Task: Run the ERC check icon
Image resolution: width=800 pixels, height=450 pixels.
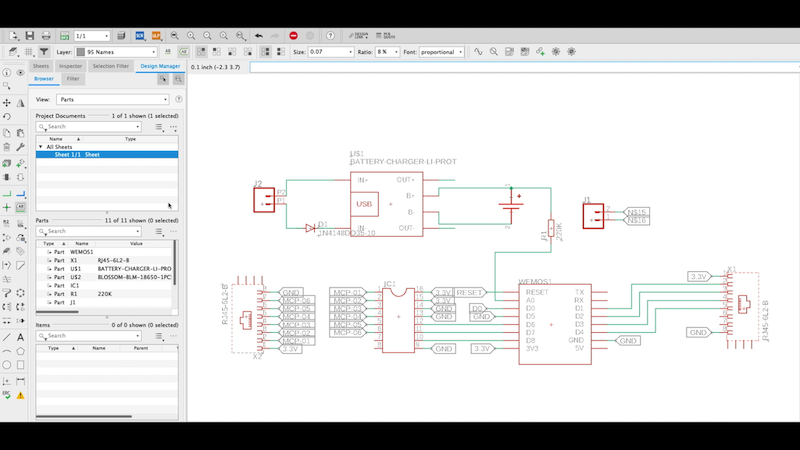Action: (7, 395)
